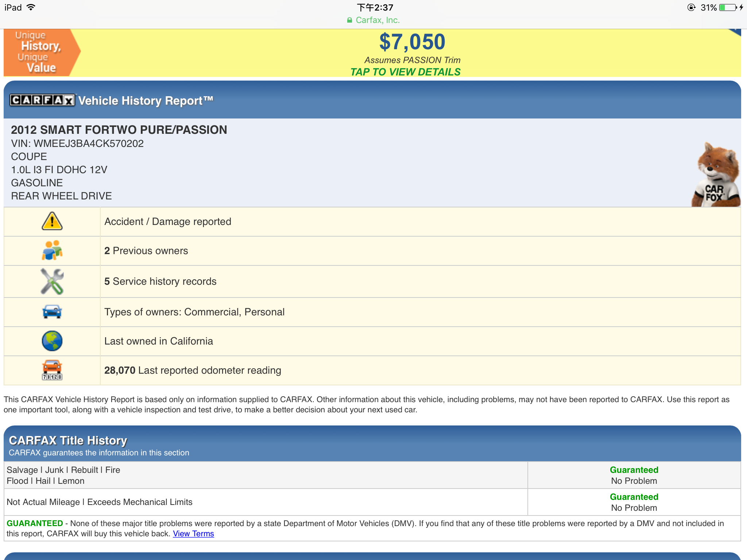This screenshot has height=560, width=747.
Task: Click the CARFAX logo in report header
Action: pos(42,100)
